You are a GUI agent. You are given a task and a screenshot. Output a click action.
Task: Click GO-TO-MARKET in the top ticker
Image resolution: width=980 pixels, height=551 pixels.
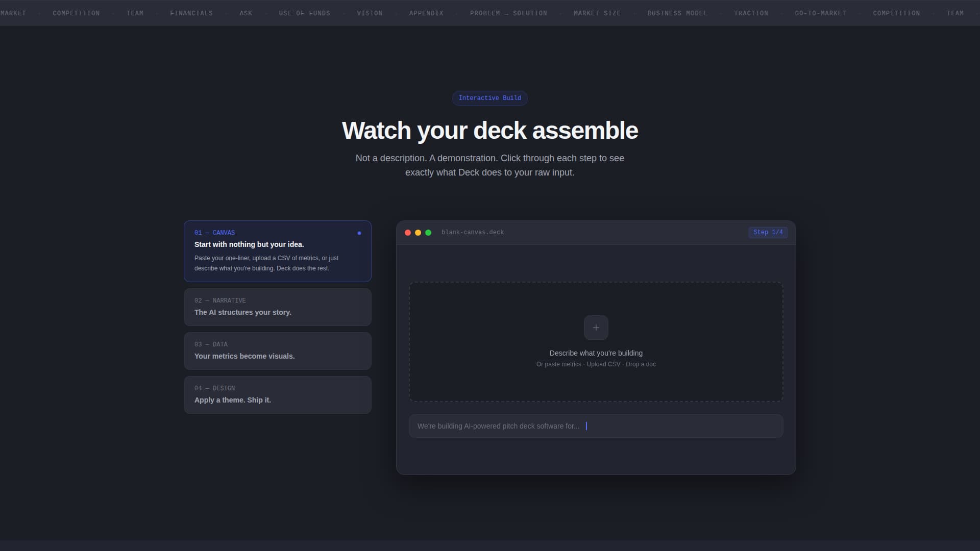(x=820, y=13)
